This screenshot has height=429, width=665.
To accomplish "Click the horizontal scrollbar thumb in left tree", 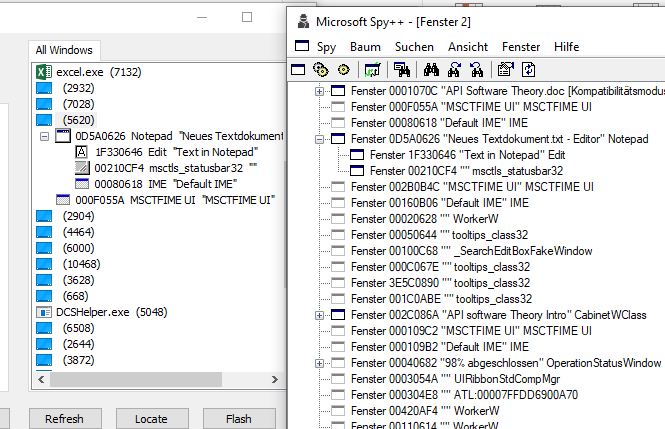I will (136, 379).
